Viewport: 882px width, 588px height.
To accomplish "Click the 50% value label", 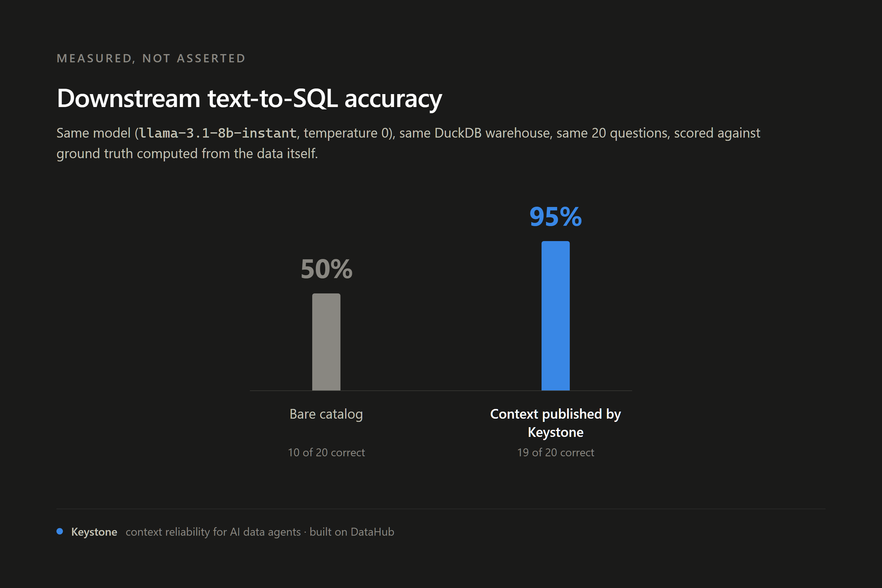I will click(326, 269).
